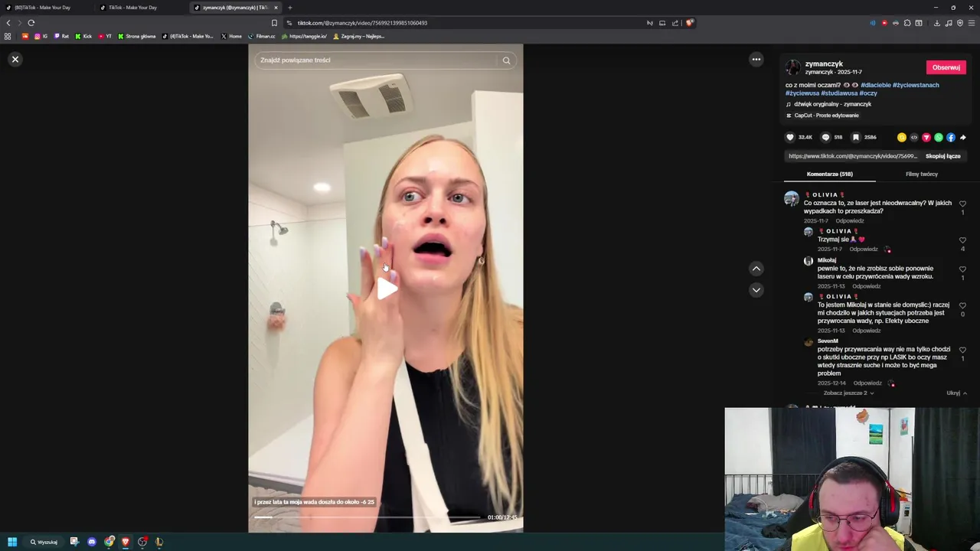Image resolution: width=980 pixels, height=551 pixels.
Task: Open the 'Strona główna' bookmark
Action: click(136, 36)
